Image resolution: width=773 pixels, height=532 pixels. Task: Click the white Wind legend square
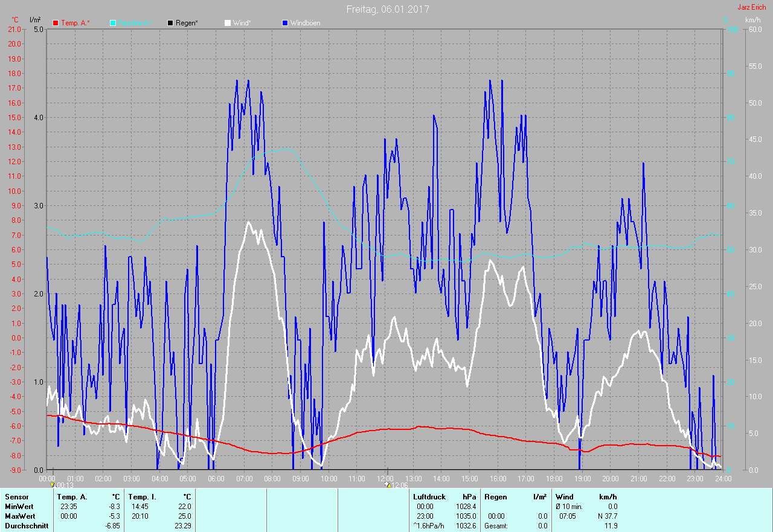tap(228, 23)
